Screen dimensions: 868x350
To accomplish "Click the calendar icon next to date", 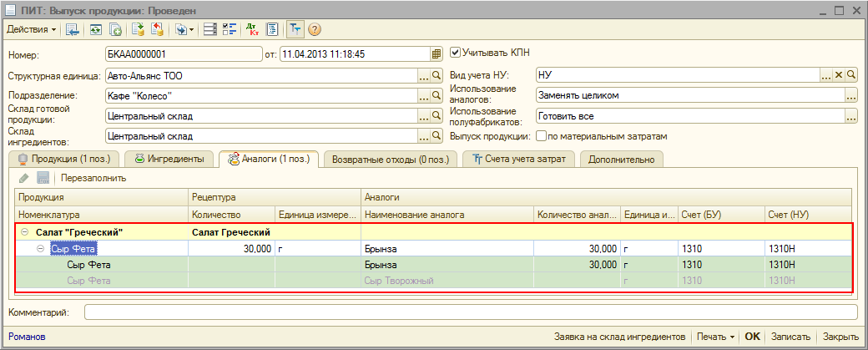I will click(x=436, y=54).
